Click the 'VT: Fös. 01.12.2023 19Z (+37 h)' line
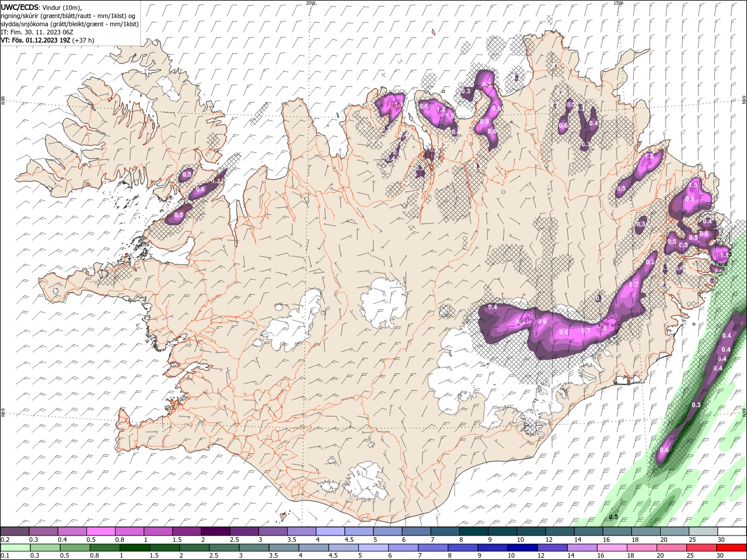 (x=47, y=40)
